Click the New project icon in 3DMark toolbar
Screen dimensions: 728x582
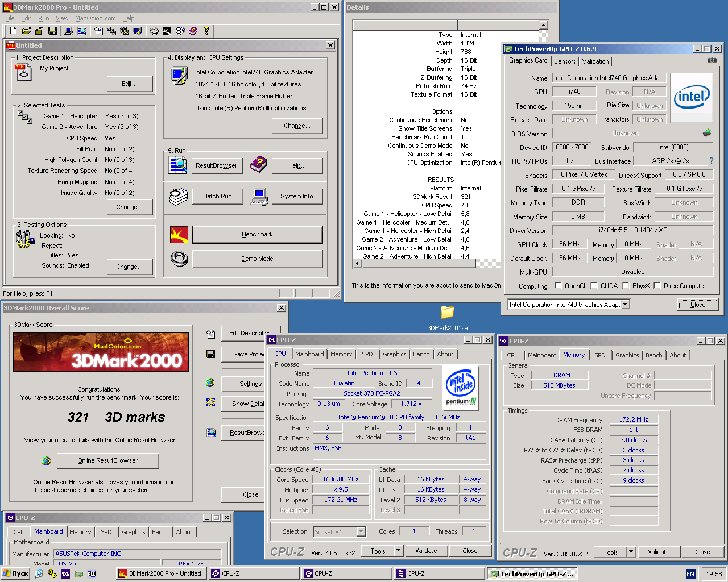[x=13, y=31]
